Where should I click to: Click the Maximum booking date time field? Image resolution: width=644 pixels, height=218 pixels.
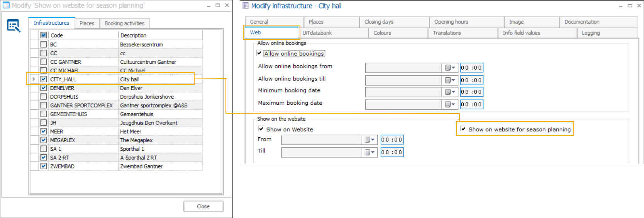pyautogui.click(x=471, y=104)
